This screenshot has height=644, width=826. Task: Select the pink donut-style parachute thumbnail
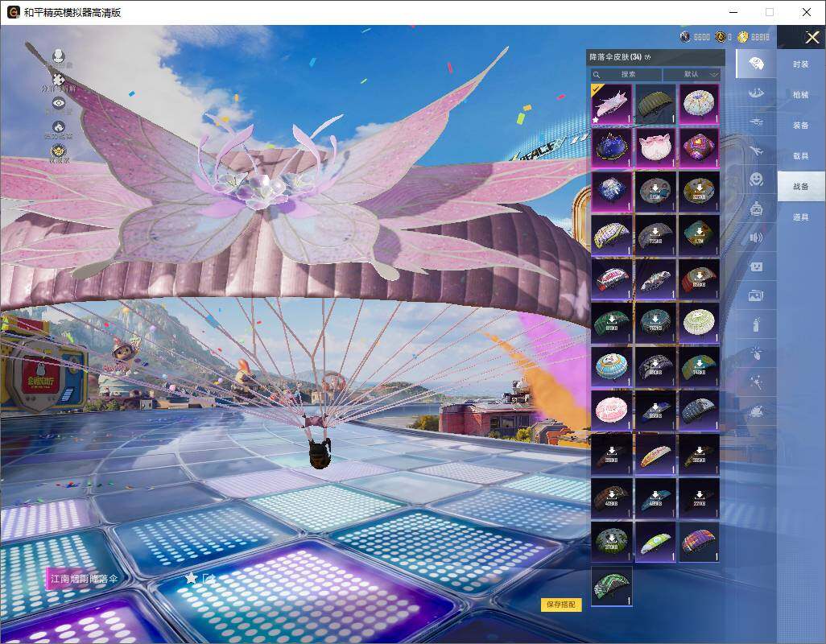[x=612, y=411]
